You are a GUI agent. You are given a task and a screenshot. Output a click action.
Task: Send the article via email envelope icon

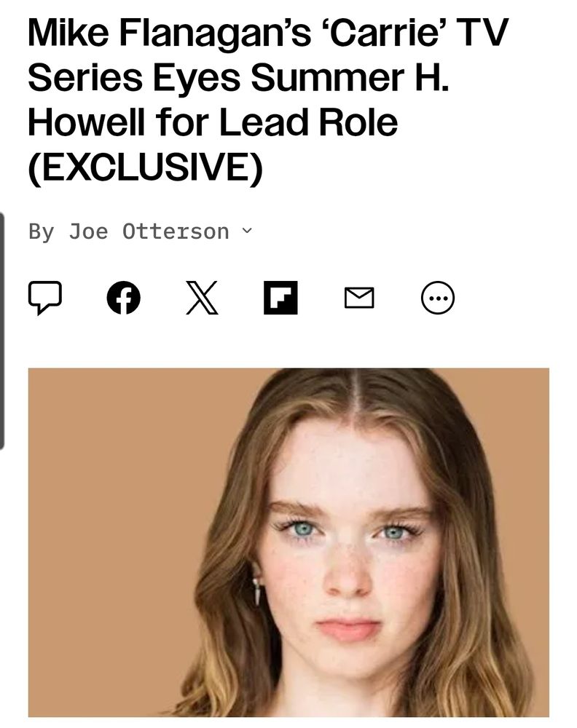(x=359, y=298)
